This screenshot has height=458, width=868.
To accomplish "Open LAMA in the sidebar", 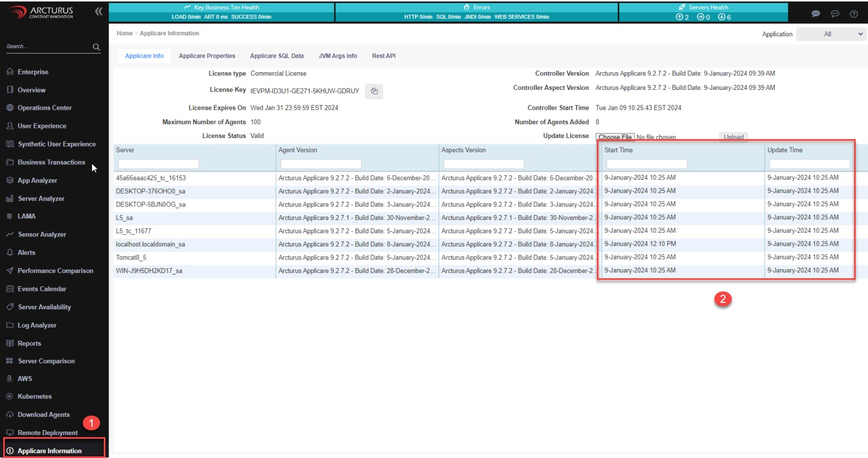I will pyautogui.click(x=26, y=216).
